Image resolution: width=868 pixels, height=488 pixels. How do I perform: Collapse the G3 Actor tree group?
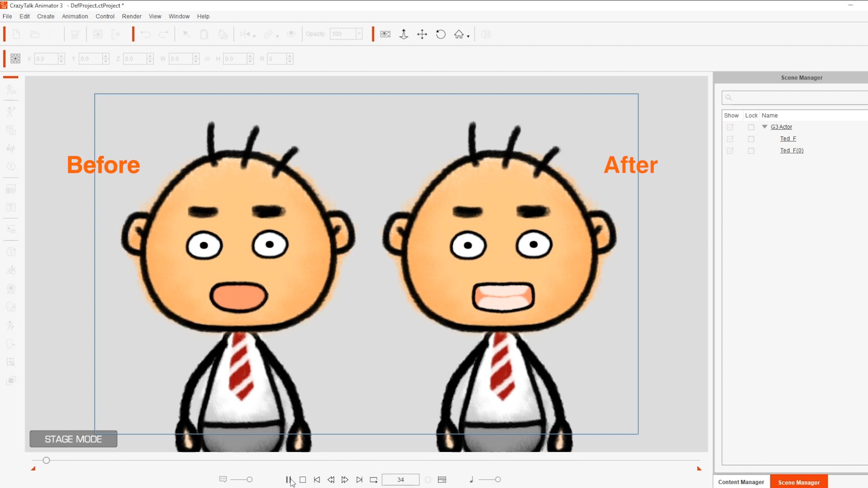(764, 127)
